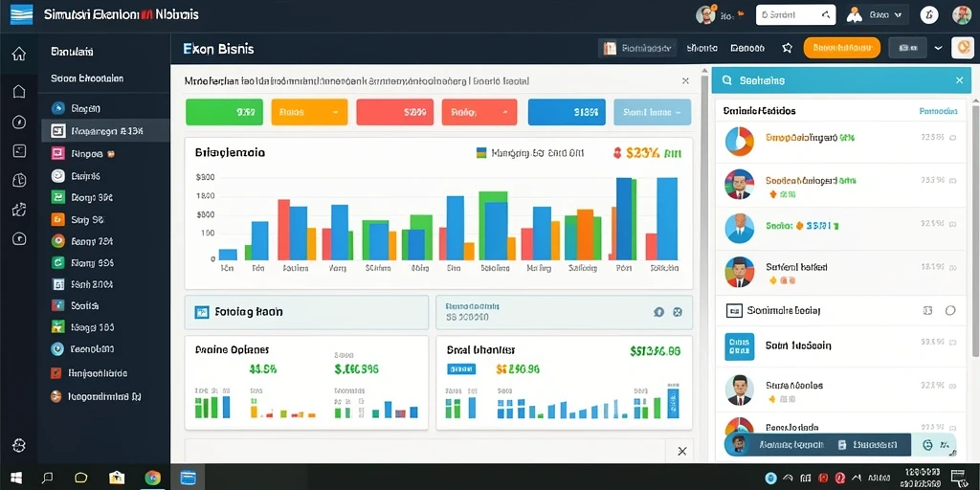Select the first sidebar row with blue round icon
This screenshot has width=980, height=490.
pos(105,109)
